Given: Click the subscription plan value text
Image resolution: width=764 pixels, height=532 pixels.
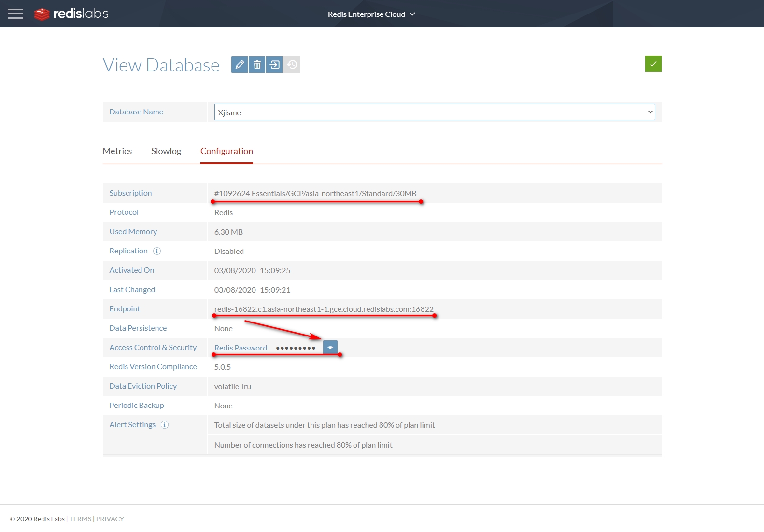Looking at the screenshot, I should [x=315, y=193].
